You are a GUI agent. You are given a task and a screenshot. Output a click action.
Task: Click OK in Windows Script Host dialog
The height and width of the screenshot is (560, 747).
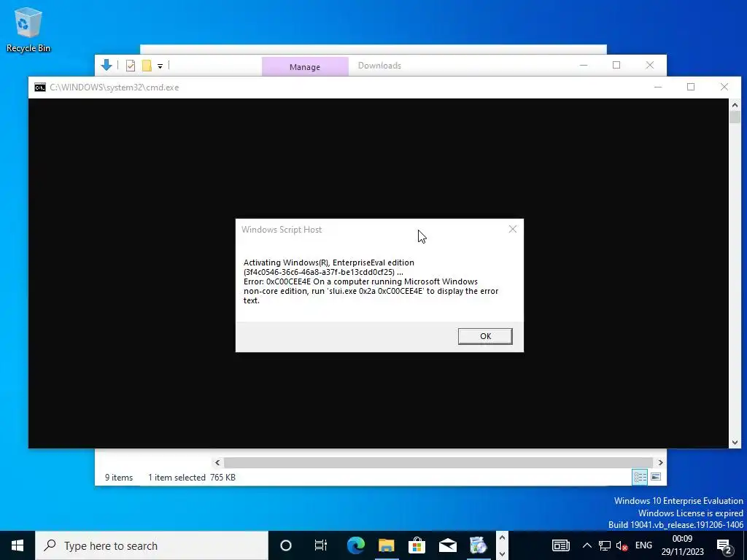485,336
